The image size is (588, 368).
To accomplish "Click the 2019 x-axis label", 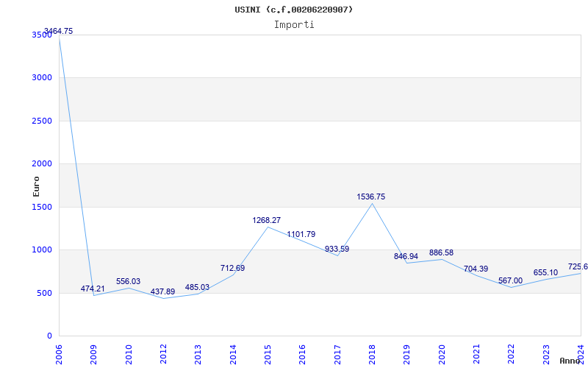I will tap(406, 355).
